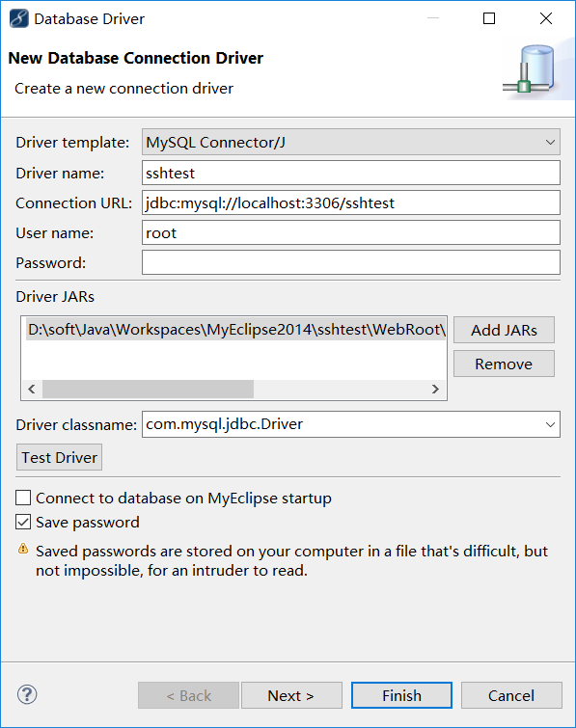Click the saved passwords warning icon
The width and height of the screenshot is (576, 728).
coord(23,549)
